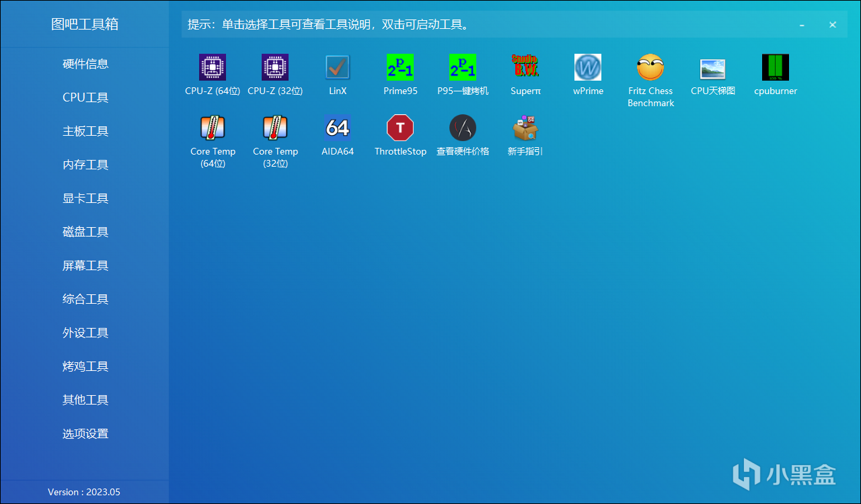Select the P95一键烤机 icon

coord(463,67)
